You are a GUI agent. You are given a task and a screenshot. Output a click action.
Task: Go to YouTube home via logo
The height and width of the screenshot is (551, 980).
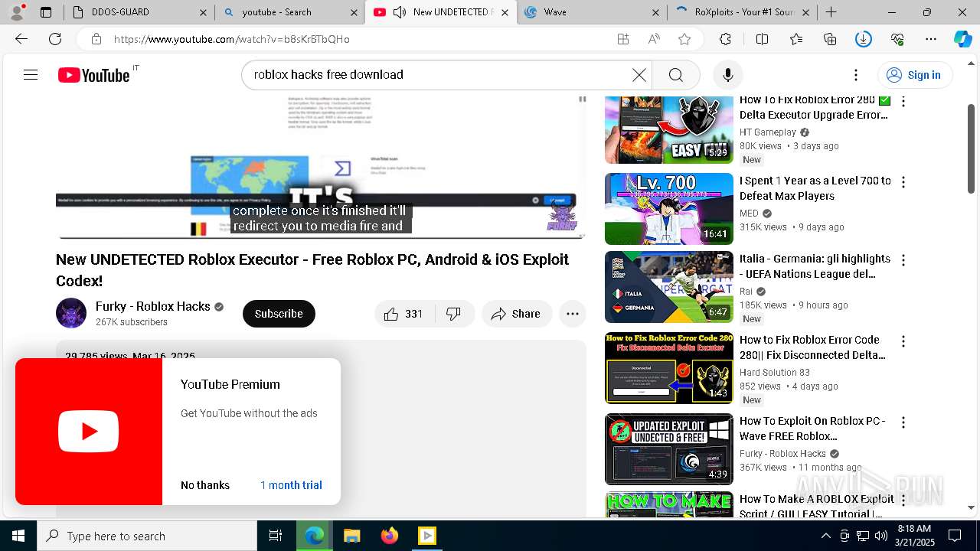coord(93,75)
